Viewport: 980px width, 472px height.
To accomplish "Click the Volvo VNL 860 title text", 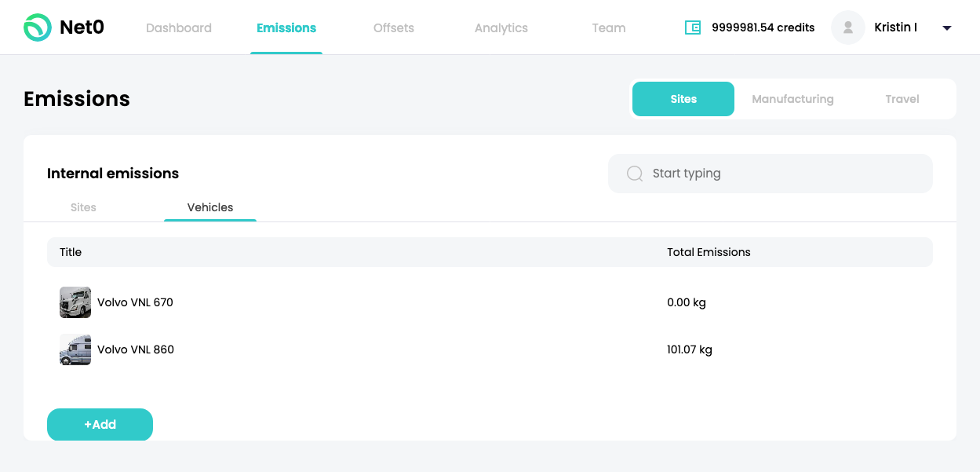I will click(136, 349).
